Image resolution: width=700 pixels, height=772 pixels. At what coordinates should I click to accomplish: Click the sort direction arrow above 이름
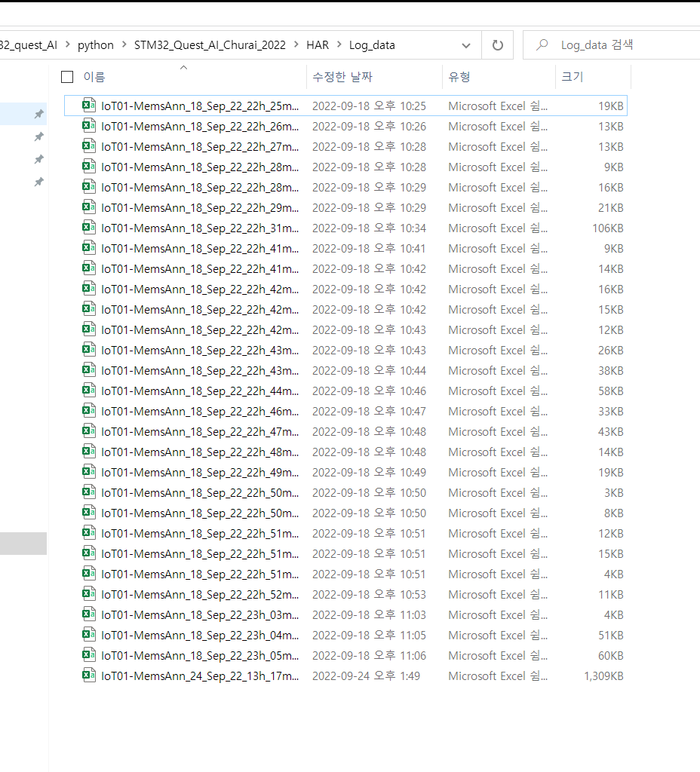coord(184,67)
